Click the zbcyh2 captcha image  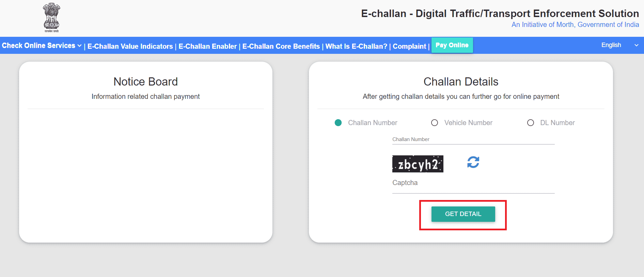(x=418, y=164)
